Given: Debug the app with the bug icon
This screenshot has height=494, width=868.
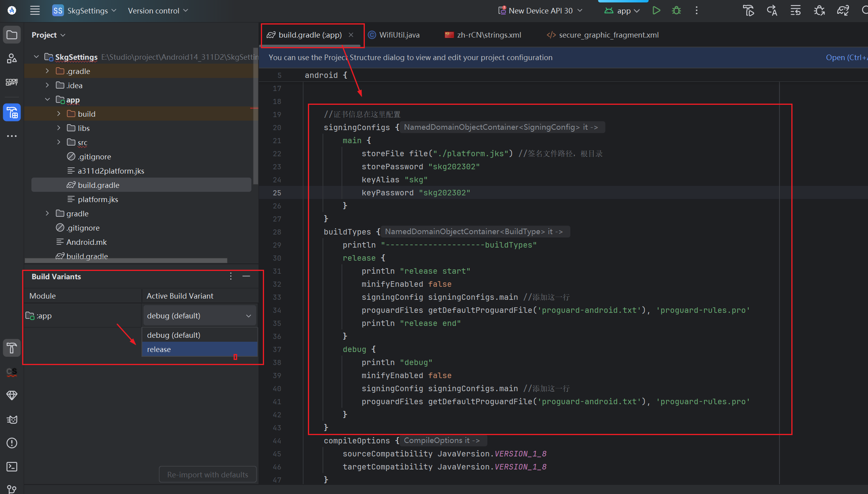Looking at the screenshot, I should [x=677, y=11].
